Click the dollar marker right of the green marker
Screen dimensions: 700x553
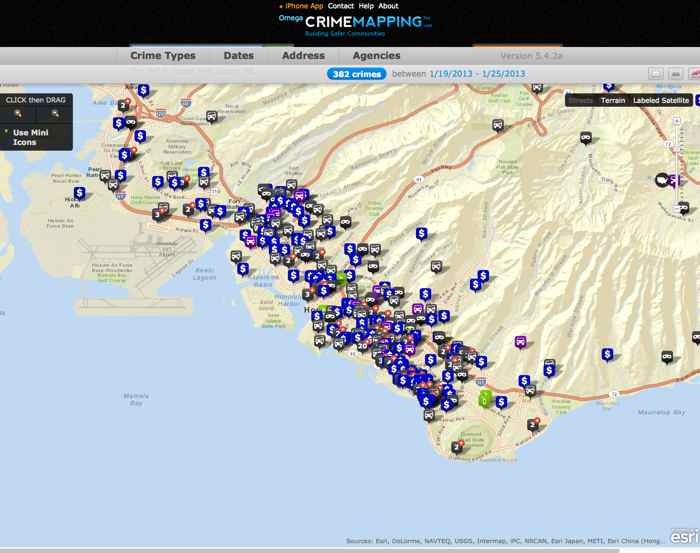(502, 402)
